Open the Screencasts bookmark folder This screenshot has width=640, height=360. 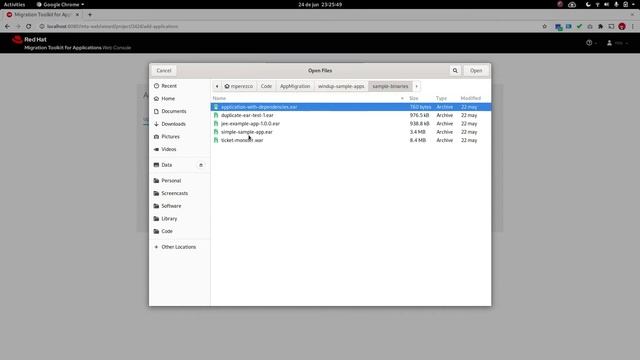[180, 193]
